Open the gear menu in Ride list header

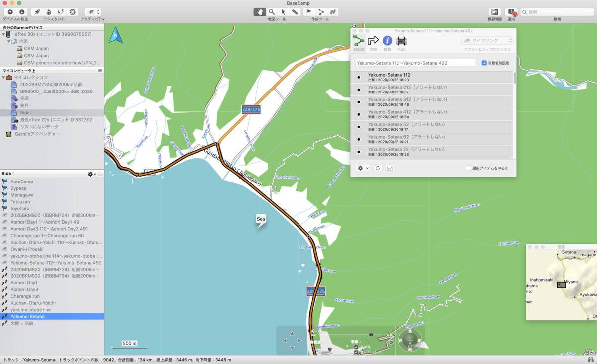coord(92,174)
